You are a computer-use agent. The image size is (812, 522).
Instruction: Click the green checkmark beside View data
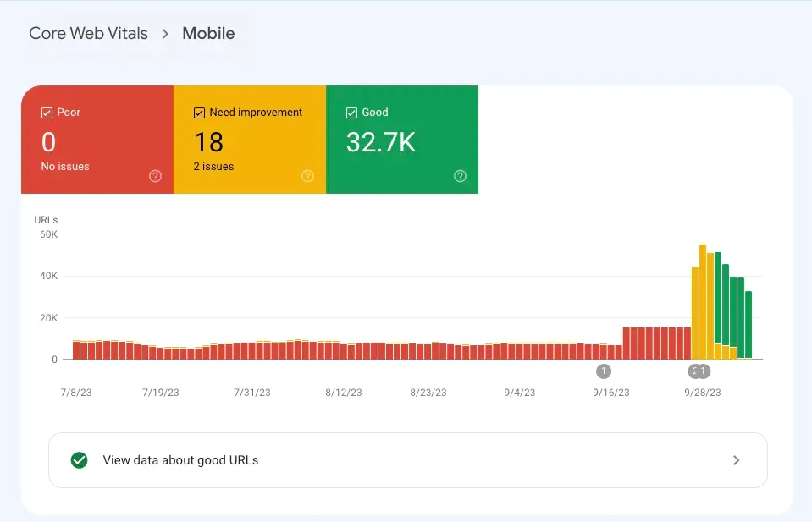(x=80, y=460)
